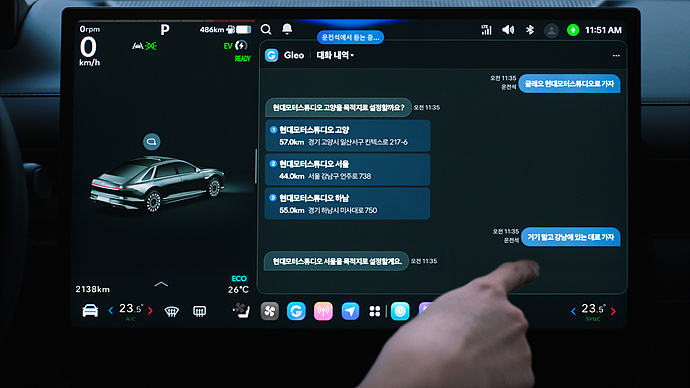
Task: Toggle the front windshield defroster
Action: tap(172, 311)
